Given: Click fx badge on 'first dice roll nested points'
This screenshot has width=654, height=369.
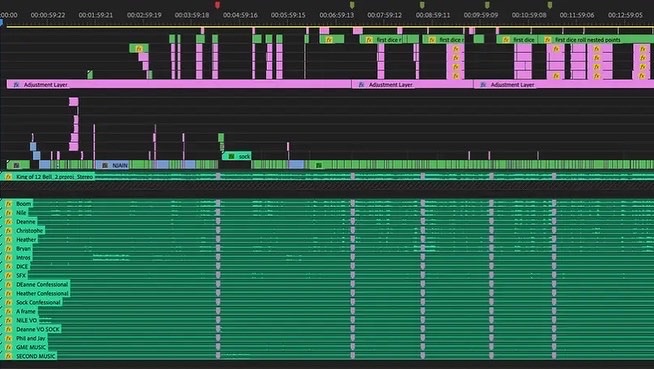Looking at the screenshot, I should [x=548, y=40].
